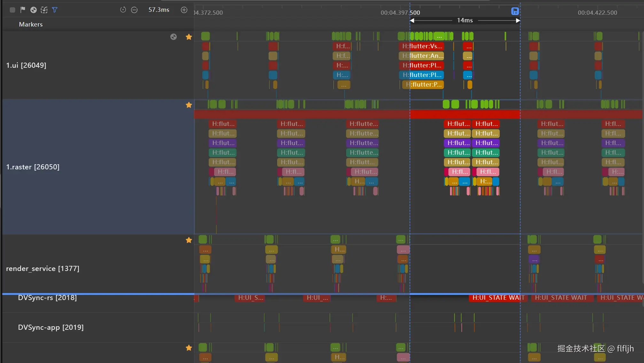This screenshot has height=363, width=644.
Task: Click the Markers row label
Action: 31,24
